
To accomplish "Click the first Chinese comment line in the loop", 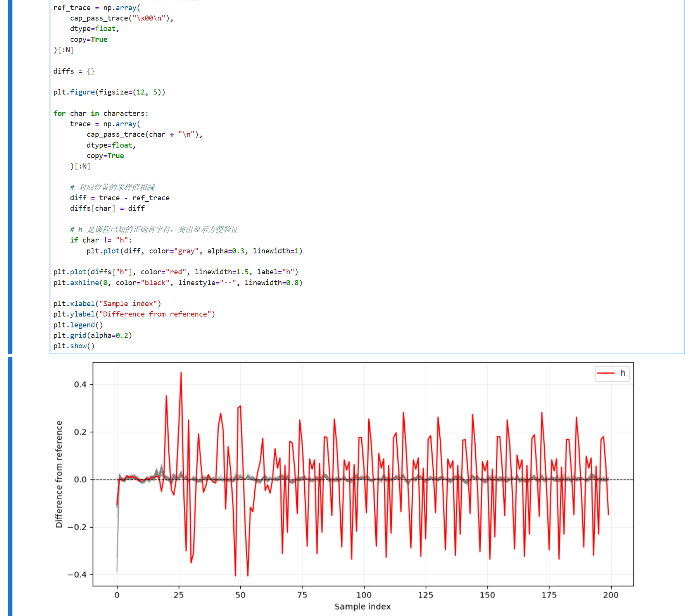I will [112, 188].
